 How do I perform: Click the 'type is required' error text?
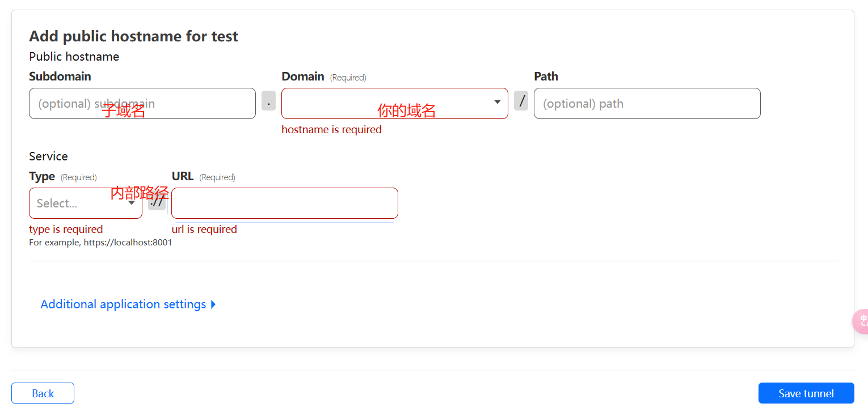[x=66, y=230]
